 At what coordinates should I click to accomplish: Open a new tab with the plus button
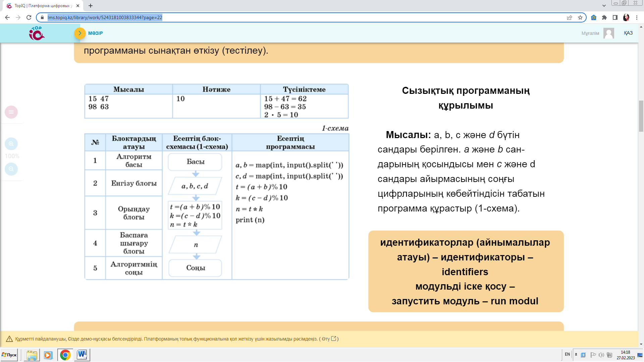coord(91,6)
